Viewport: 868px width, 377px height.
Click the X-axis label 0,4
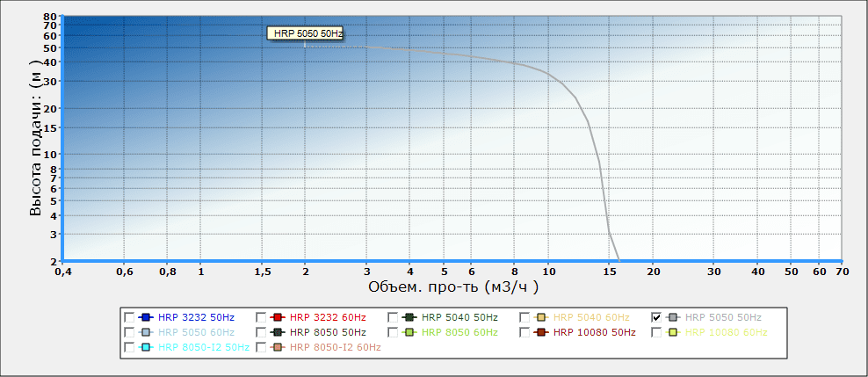pyautogui.click(x=65, y=272)
